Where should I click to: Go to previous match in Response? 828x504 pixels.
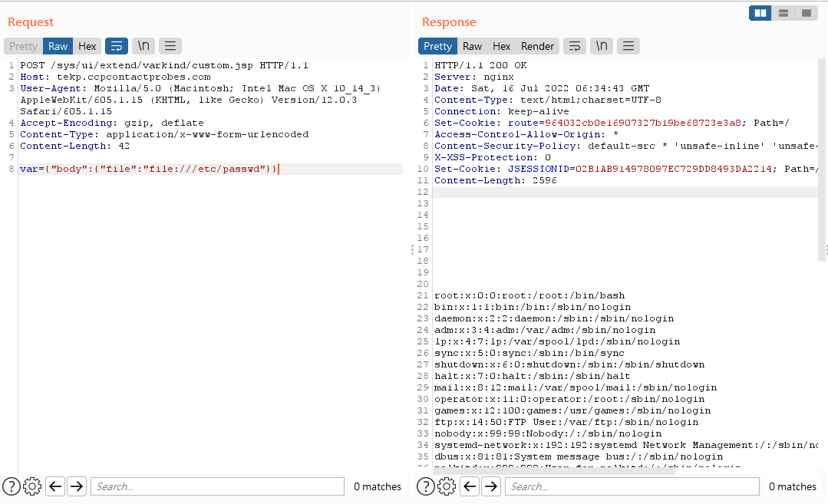(470, 486)
